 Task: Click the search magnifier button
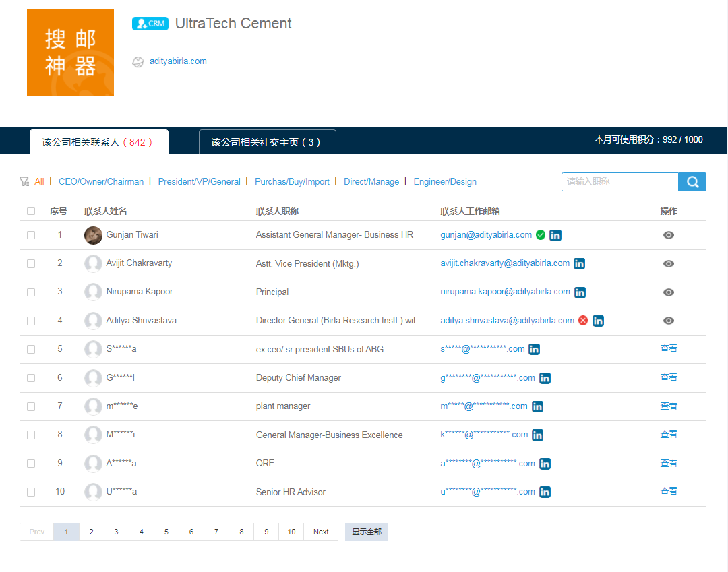coord(692,182)
